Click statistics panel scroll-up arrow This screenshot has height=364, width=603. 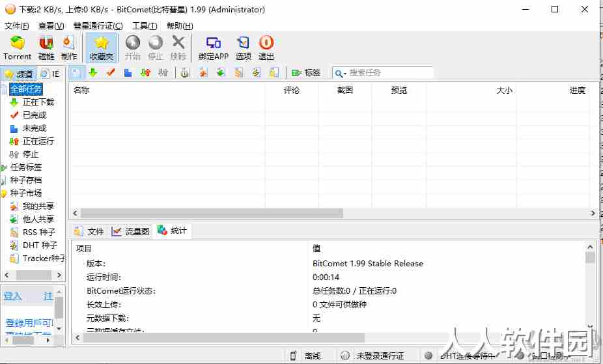[x=591, y=247]
